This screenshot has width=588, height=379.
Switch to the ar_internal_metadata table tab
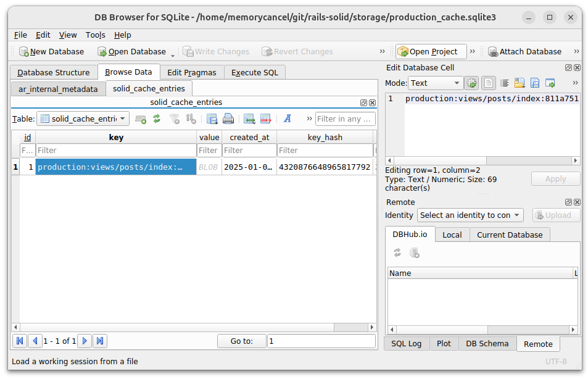[58, 89]
